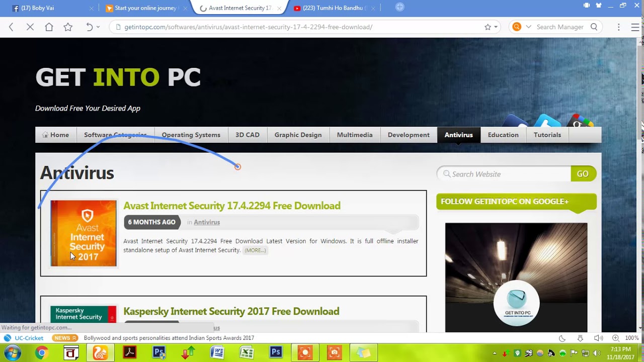Viewport: 644px width, 362px height.
Task: Expand the search engine selector chevron
Action: 528,27
